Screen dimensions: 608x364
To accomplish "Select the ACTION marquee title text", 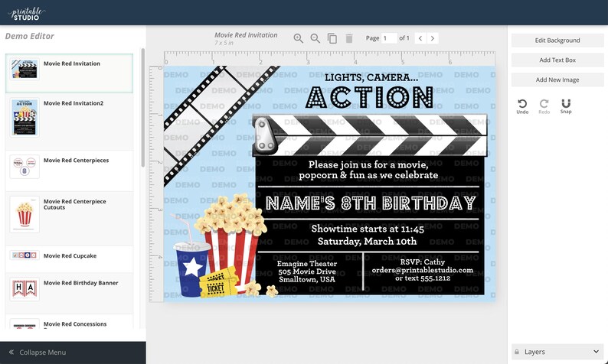I will tap(370, 97).
